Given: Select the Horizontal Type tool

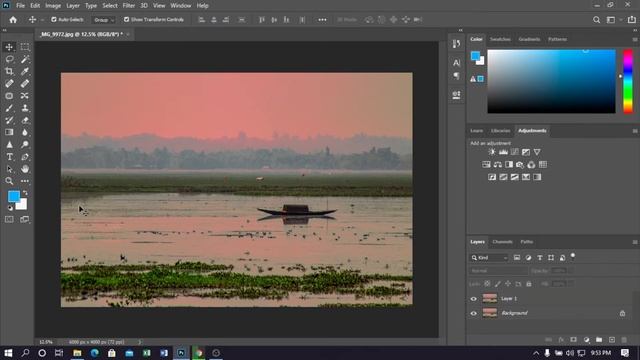Looking at the screenshot, I should pyautogui.click(x=9, y=157).
